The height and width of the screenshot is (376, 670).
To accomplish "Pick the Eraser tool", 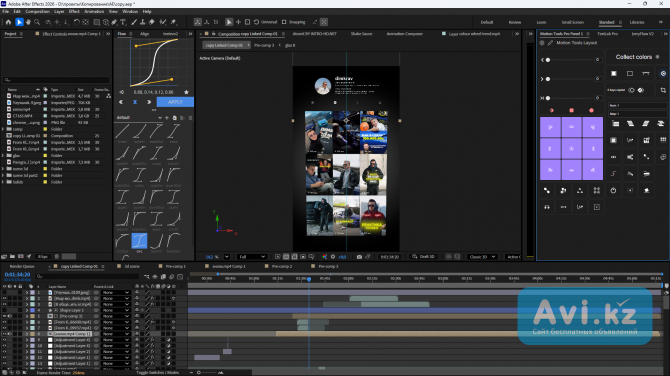I will click(152, 22).
